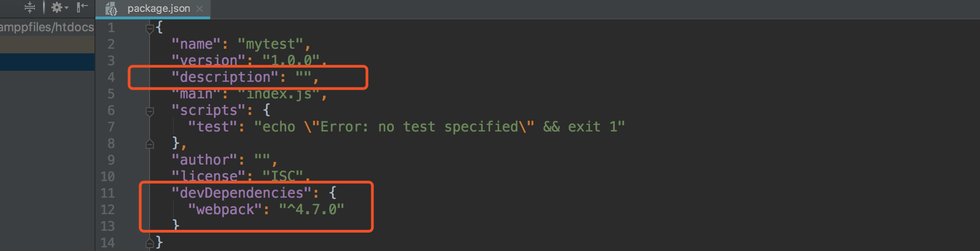Click the "^4.7.0" version string
Image resolution: width=980 pixels, height=251 pixels.
[312, 210]
